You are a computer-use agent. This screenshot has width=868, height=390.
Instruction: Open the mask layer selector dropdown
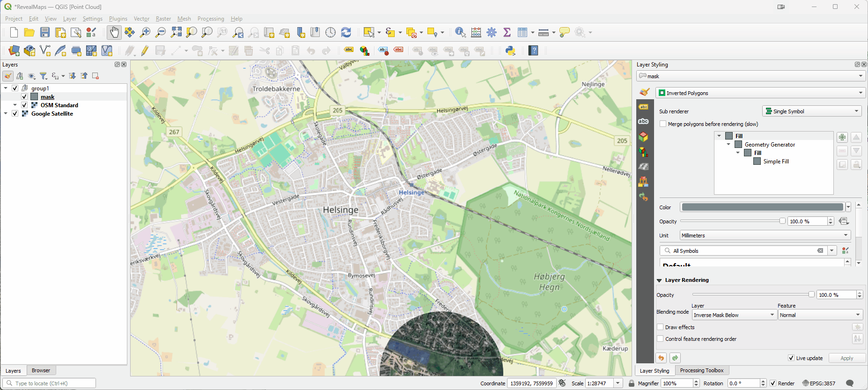pyautogui.click(x=751, y=76)
